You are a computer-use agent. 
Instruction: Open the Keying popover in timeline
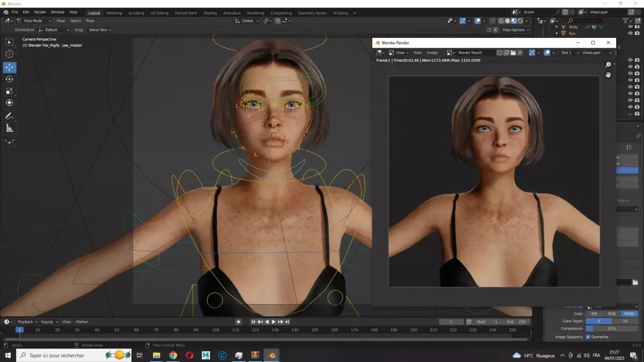click(x=49, y=322)
